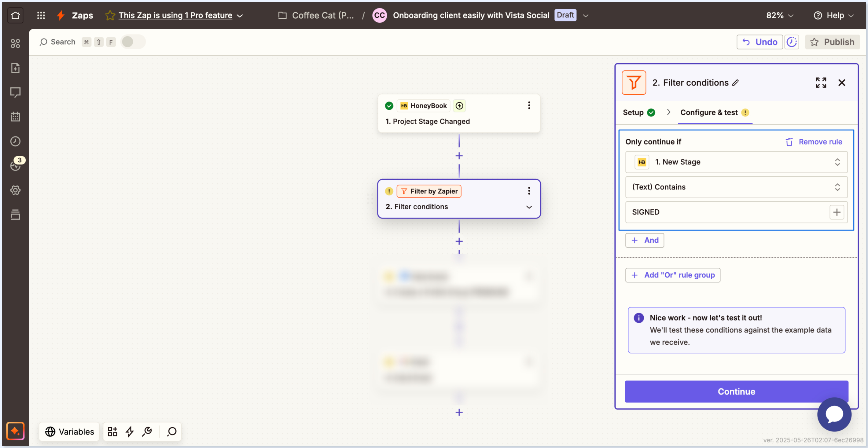Toggle the switch next to Search

pos(133,42)
